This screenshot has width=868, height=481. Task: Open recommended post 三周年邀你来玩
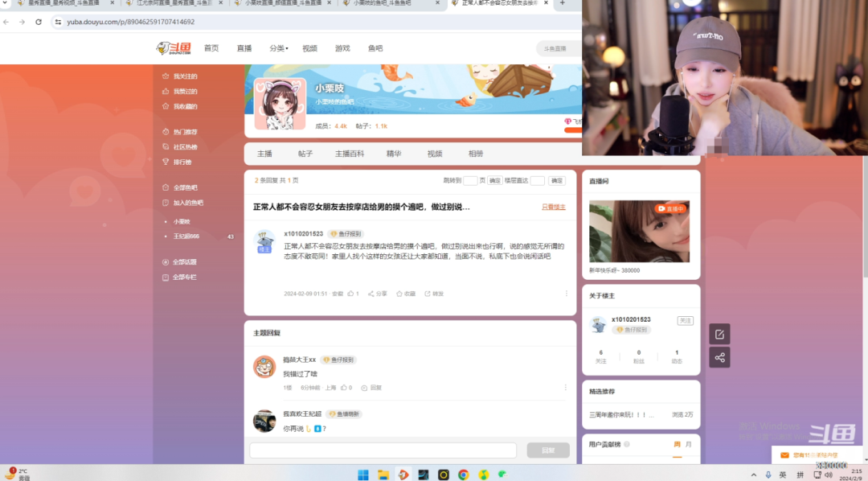click(x=621, y=414)
